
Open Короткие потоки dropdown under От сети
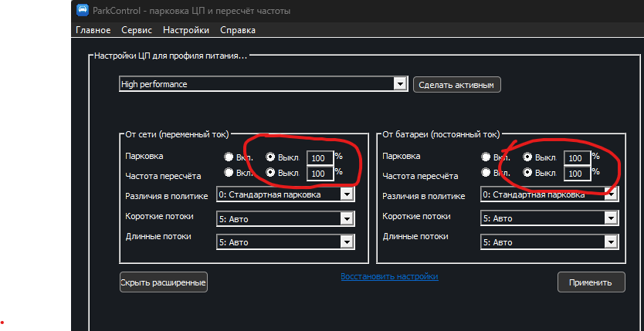coord(286,218)
